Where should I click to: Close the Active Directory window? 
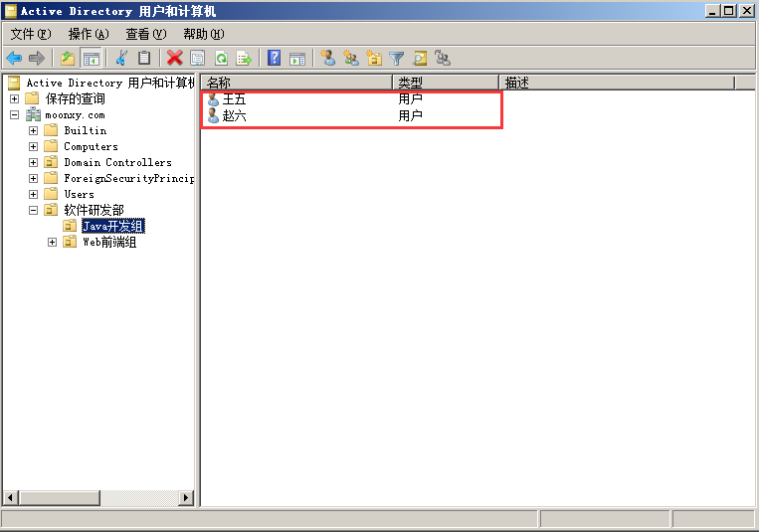click(746, 11)
